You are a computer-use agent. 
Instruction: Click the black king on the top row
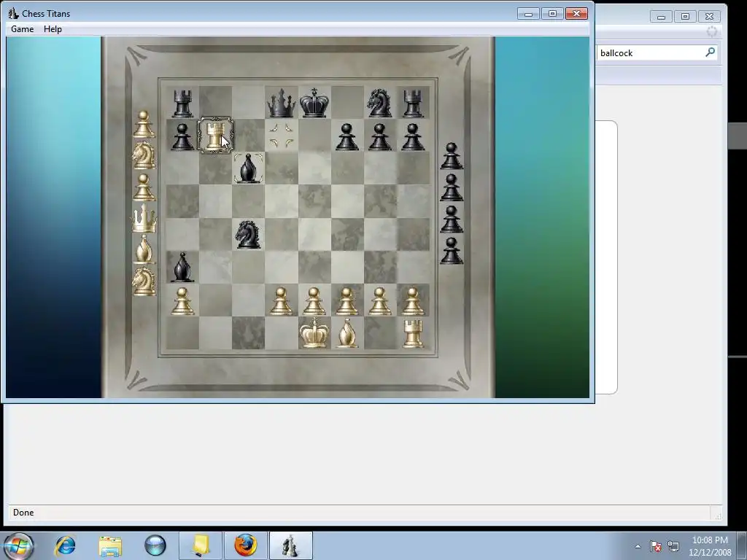314,103
